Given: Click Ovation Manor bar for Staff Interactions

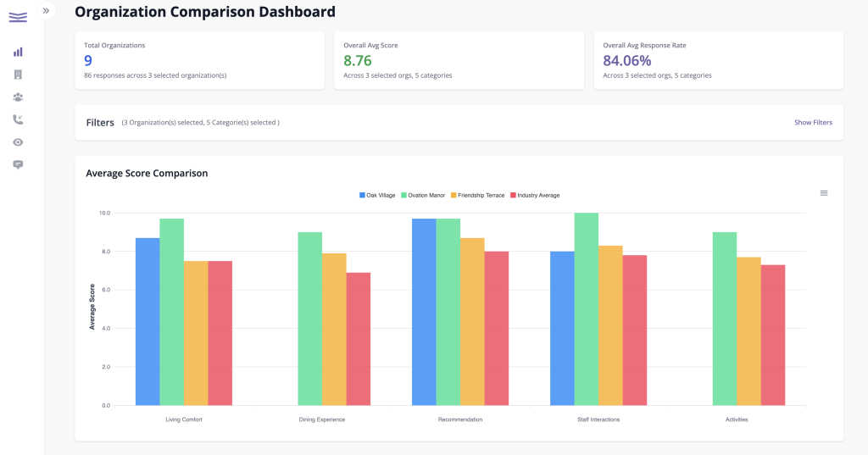Looking at the screenshot, I should 586,309.
